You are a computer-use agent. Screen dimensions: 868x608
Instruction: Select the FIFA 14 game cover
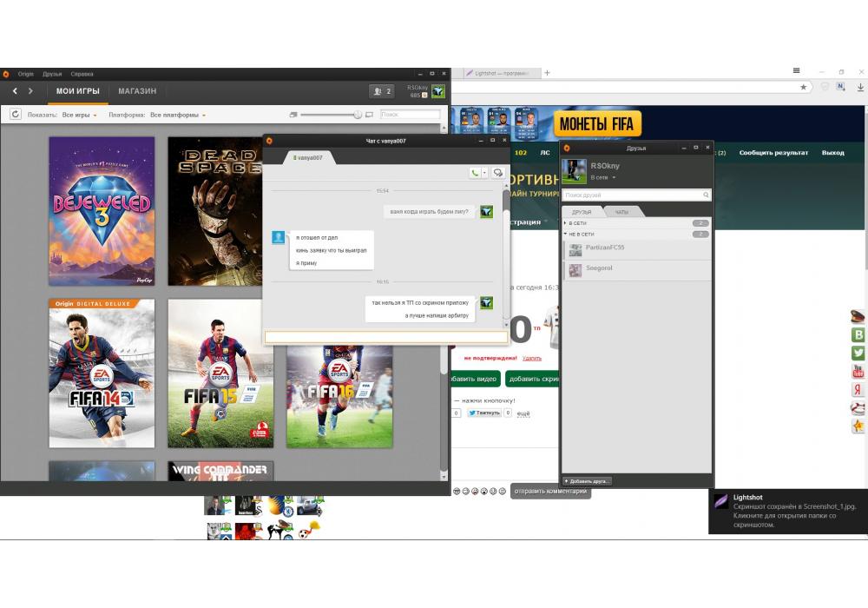[102, 373]
